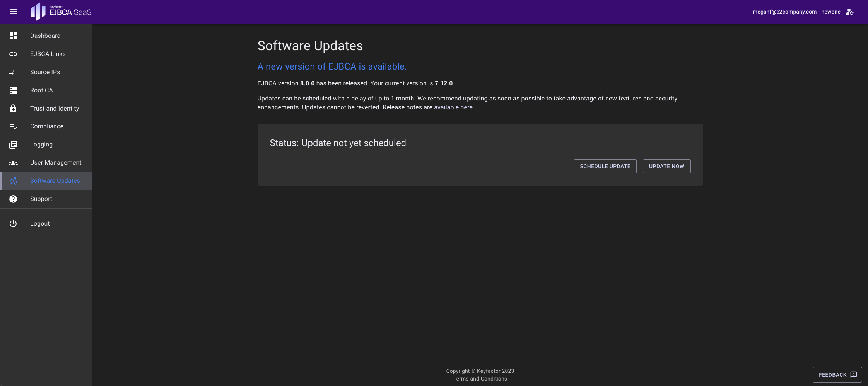Click the Keyfactor EJBCA SaaS logo

(62, 12)
